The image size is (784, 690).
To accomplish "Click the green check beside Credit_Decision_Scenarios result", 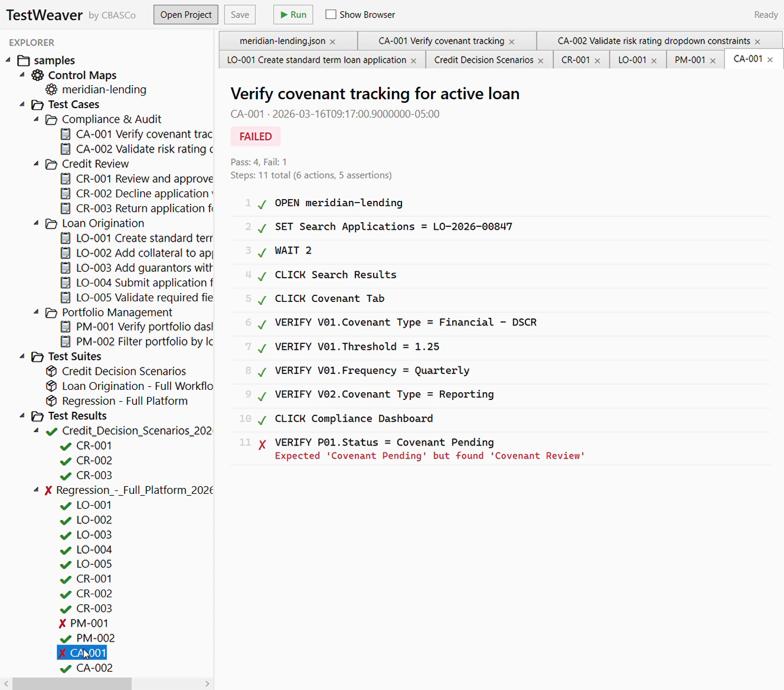I will [51, 431].
